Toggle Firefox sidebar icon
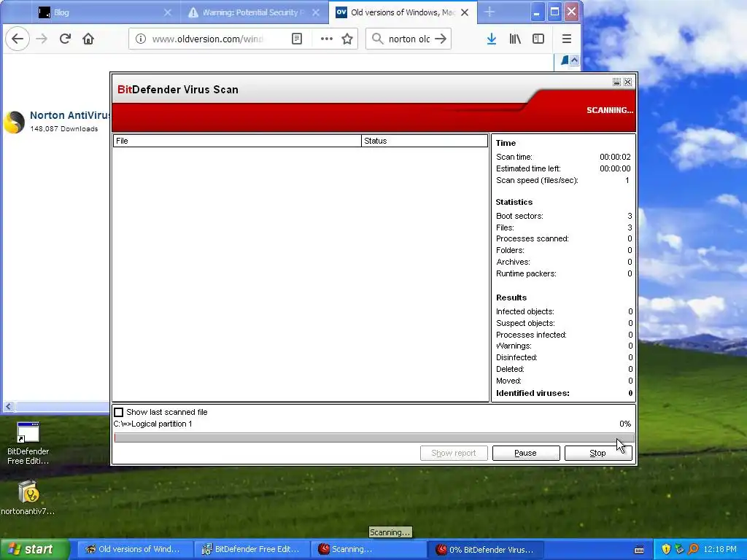Viewport: 747px width, 560px height. pos(538,39)
